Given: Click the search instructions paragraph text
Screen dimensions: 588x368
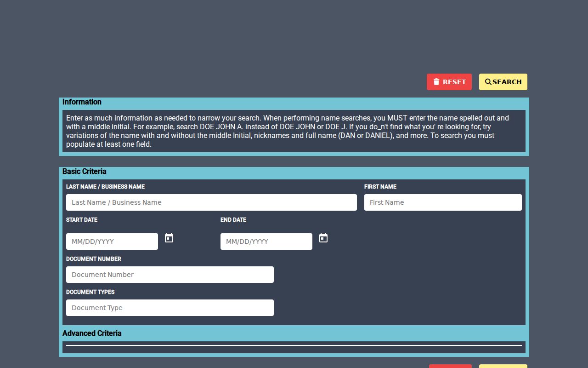Looking at the screenshot, I should (288, 131).
